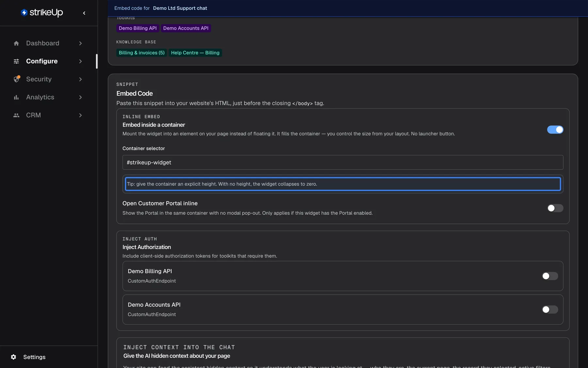Viewport: 588px width, 368px height.
Task: Expand the CRM submenu chevron
Action: (80, 115)
